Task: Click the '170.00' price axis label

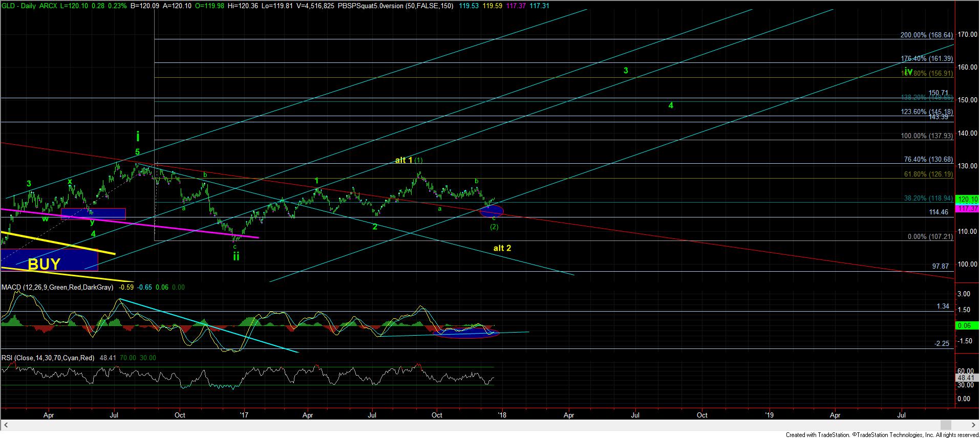Action: pos(967,34)
